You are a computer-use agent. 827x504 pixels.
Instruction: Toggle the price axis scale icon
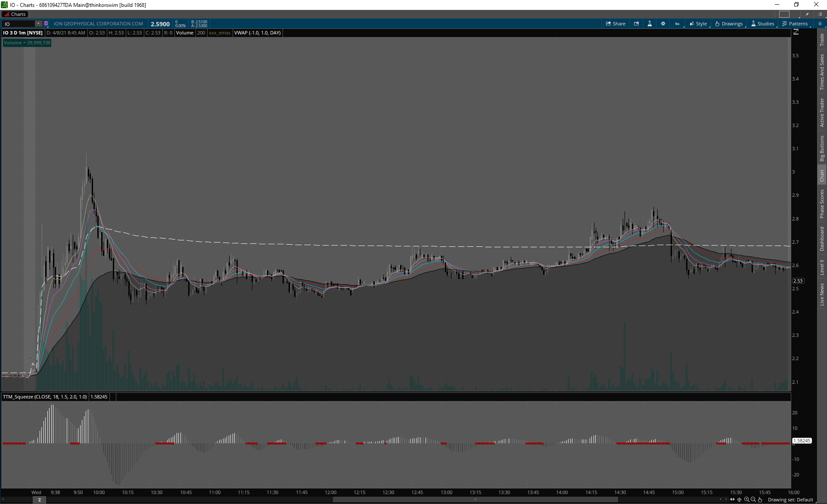[x=796, y=32]
